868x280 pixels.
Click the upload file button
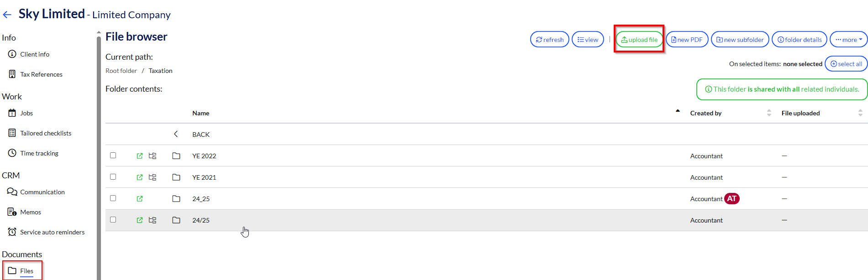[639, 40]
